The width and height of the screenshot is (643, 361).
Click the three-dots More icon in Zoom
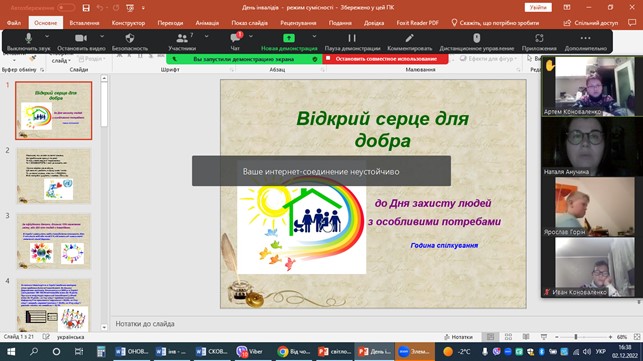click(x=585, y=42)
